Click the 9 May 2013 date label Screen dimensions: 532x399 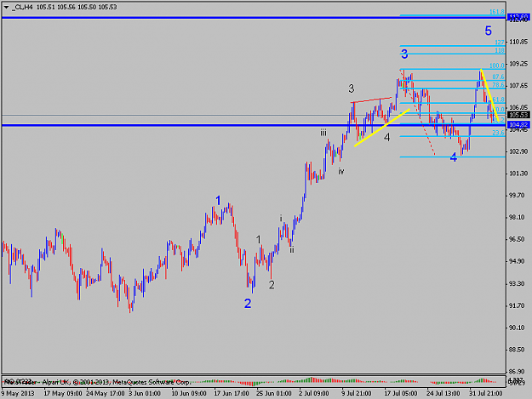click(x=18, y=393)
